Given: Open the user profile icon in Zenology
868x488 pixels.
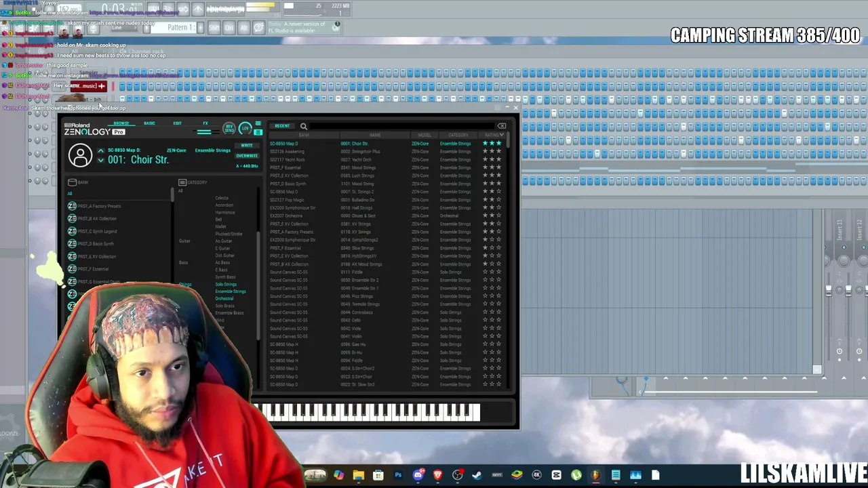Looking at the screenshot, I should tap(80, 155).
